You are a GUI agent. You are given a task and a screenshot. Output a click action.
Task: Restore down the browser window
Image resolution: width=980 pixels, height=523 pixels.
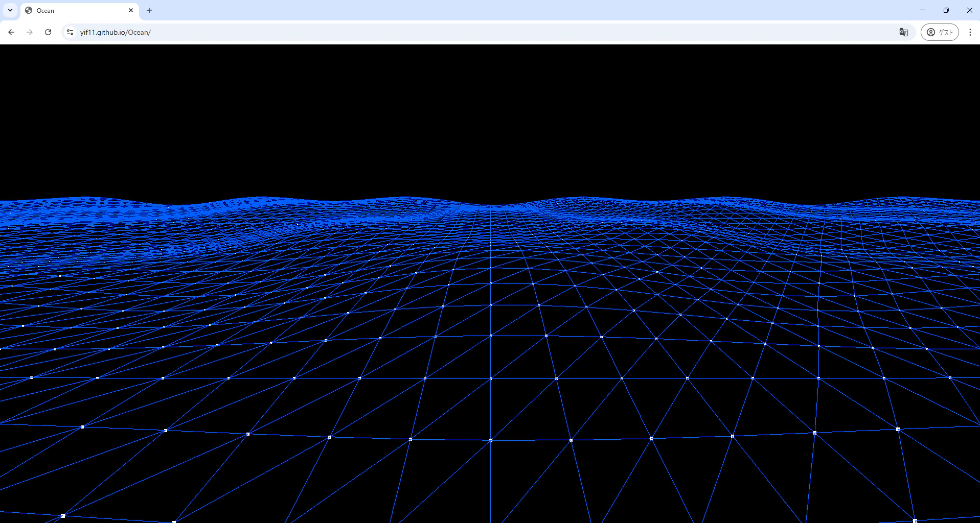(x=946, y=10)
